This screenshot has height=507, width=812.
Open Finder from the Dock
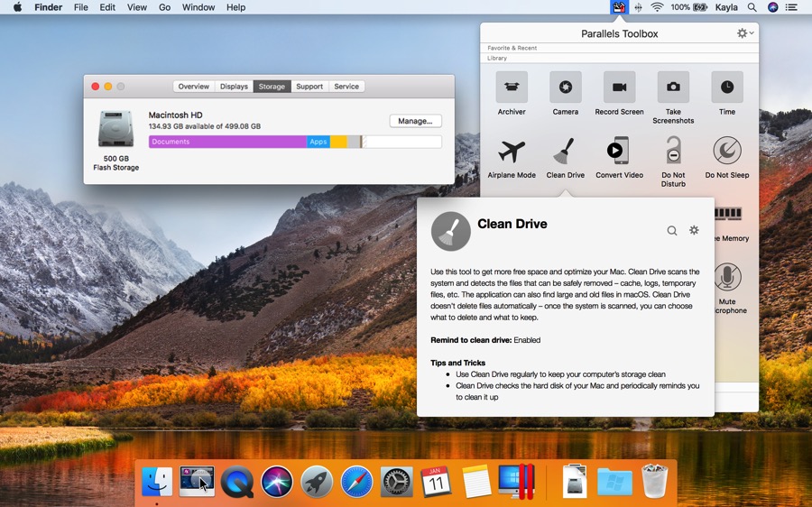(x=157, y=482)
